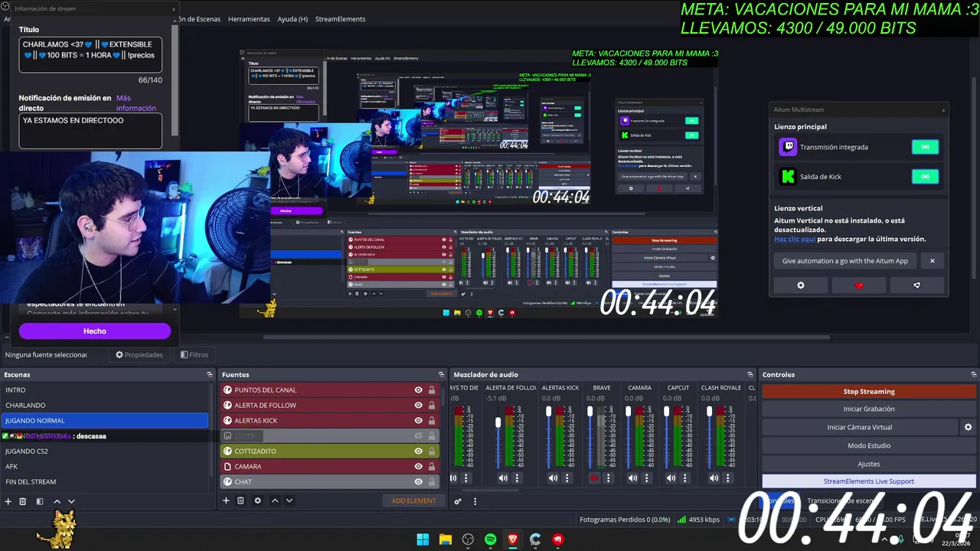Move the selected scene up
The width and height of the screenshot is (980, 551).
(x=57, y=501)
